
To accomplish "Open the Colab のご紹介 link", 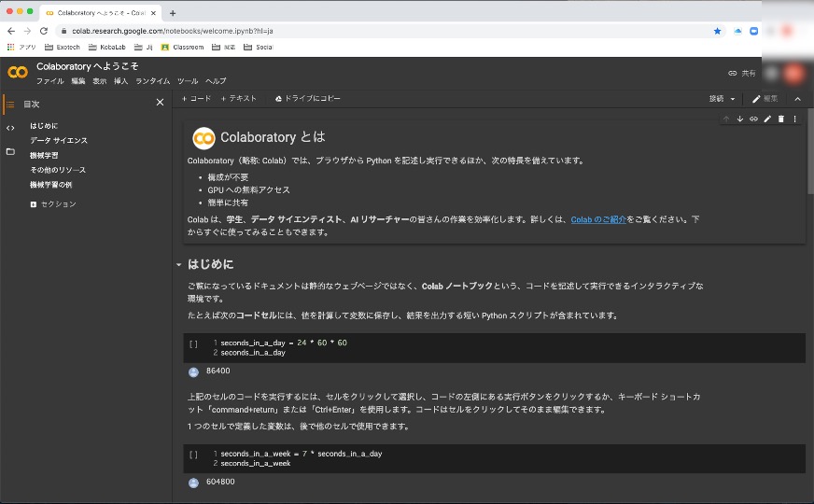I will [598, 219].
